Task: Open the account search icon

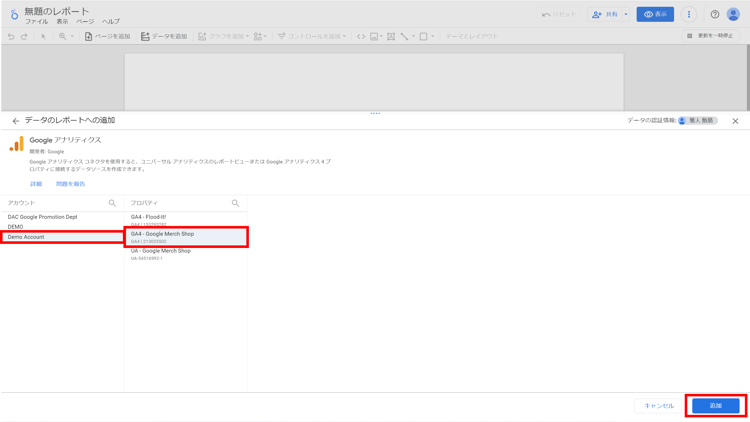Action: tap(112, 203)
